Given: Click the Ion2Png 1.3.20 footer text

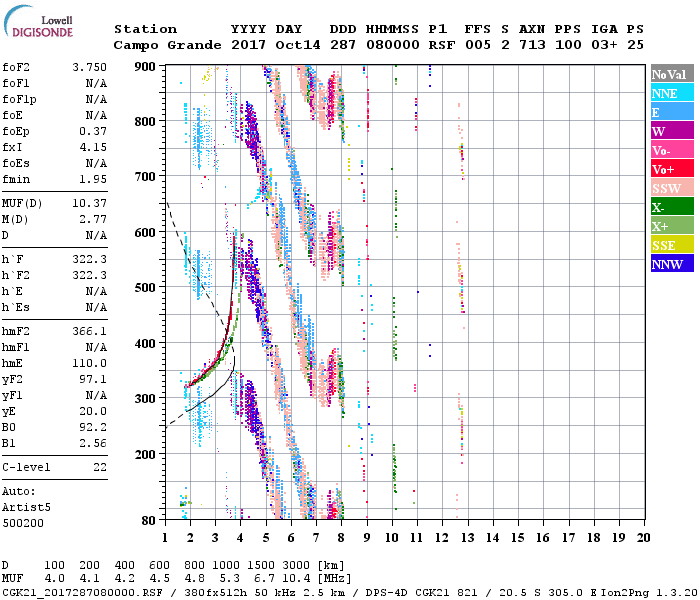Looking at the screenshot, I should pyautogui.click(x=649, y=593).
